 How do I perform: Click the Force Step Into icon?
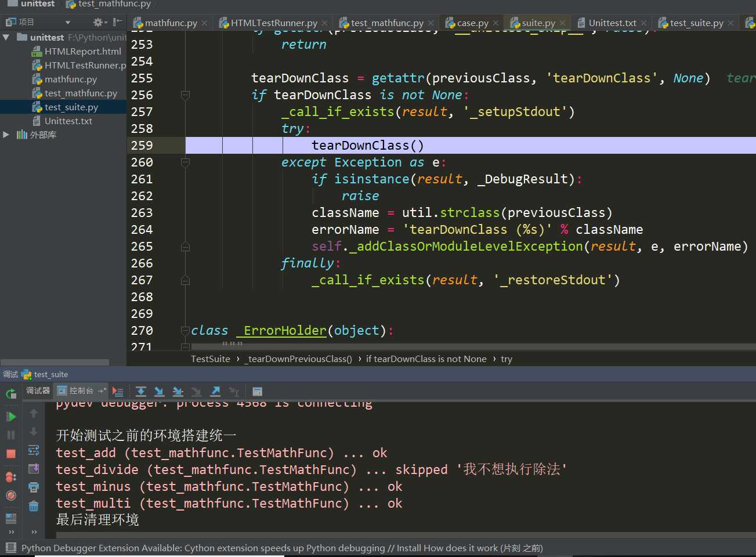[x=197, y=392]
